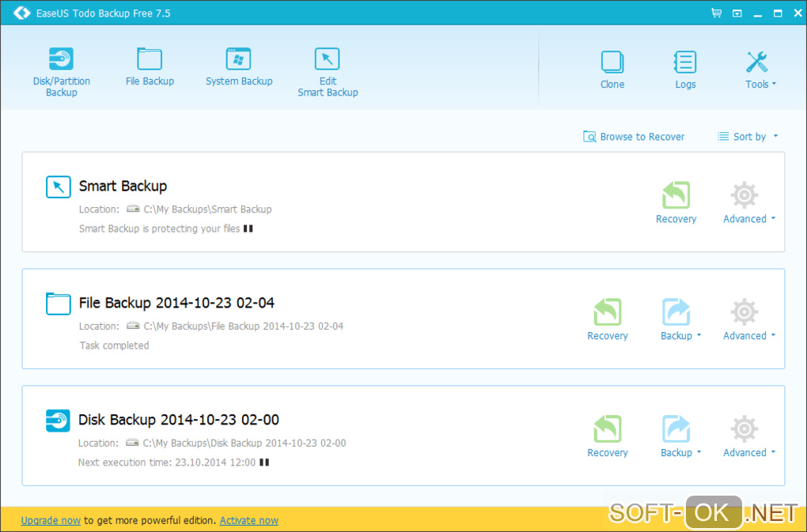Select Disk Backup 2014-10-23 02-00 title

(179, 420)
